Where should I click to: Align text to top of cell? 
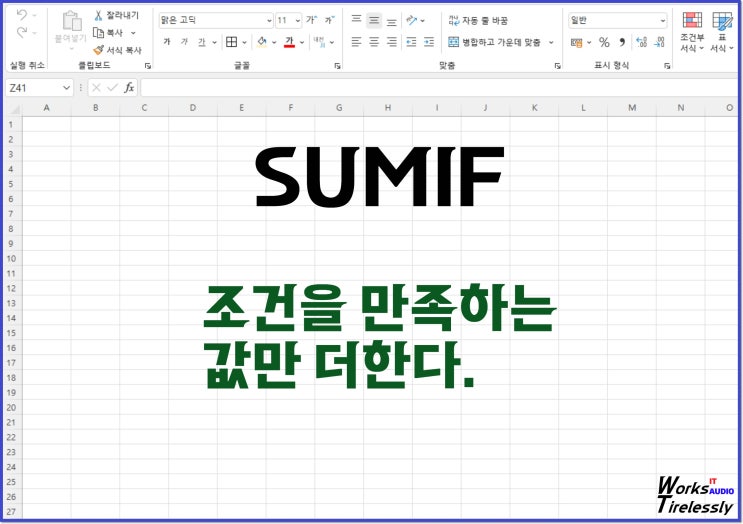pos(356,20)
